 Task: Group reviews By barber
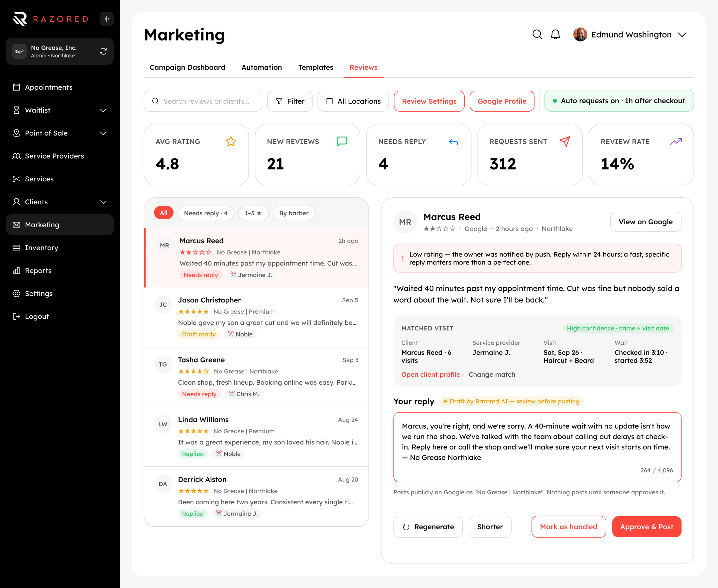click(294, 213)
